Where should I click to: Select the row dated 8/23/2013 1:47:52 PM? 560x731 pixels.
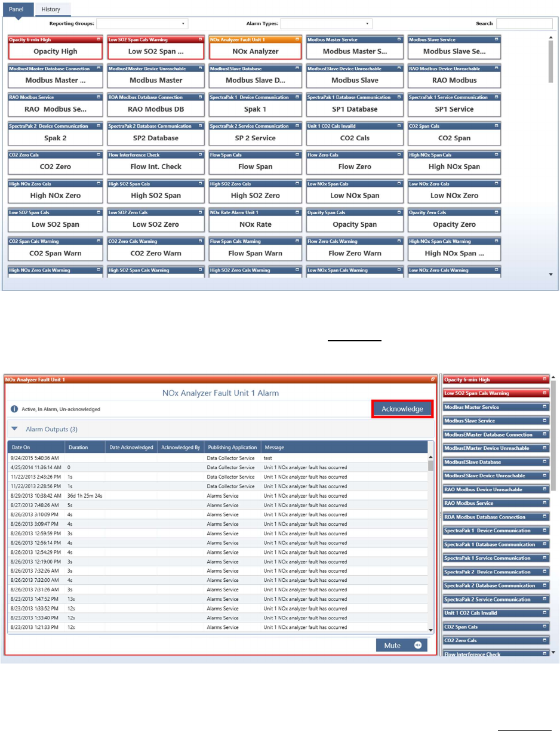click(217, 599)
